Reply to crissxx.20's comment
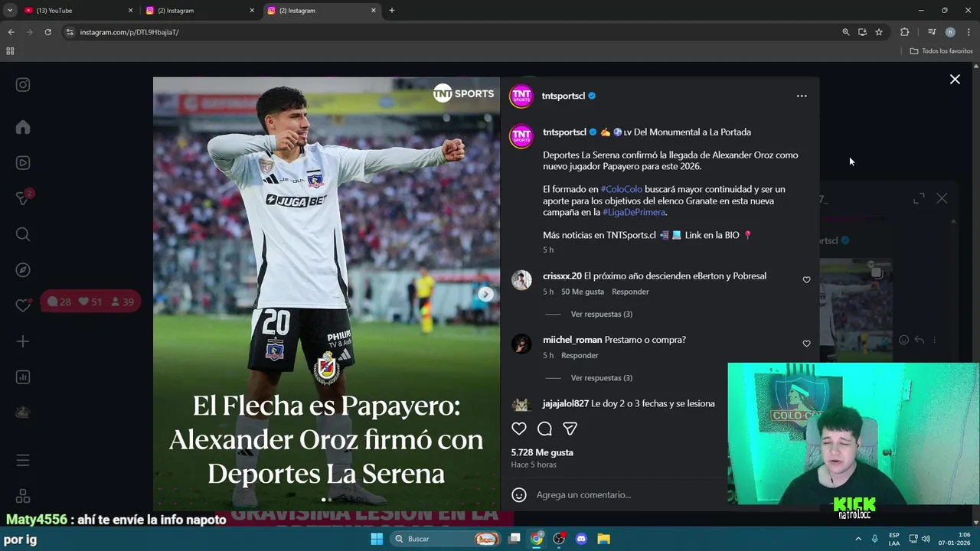980x551 pixels. [630, 292]
